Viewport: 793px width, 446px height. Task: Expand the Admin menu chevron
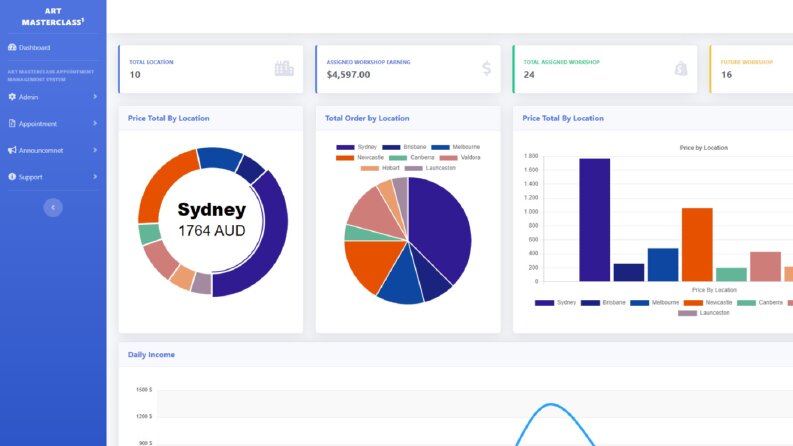click(95, 97)
